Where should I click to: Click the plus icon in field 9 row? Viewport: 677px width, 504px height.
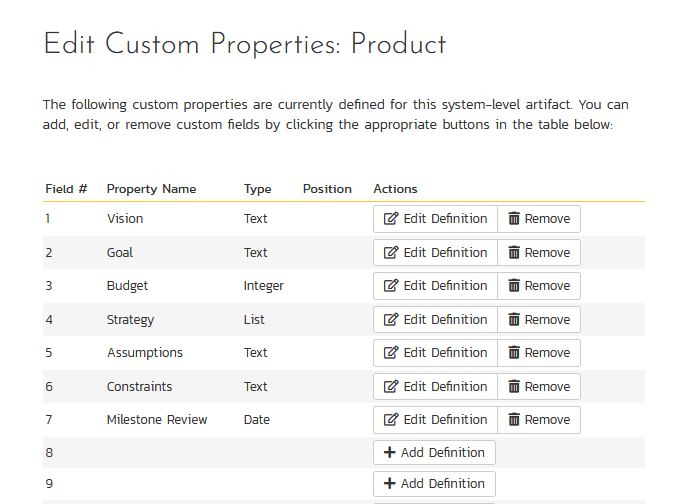pos(390,484)
